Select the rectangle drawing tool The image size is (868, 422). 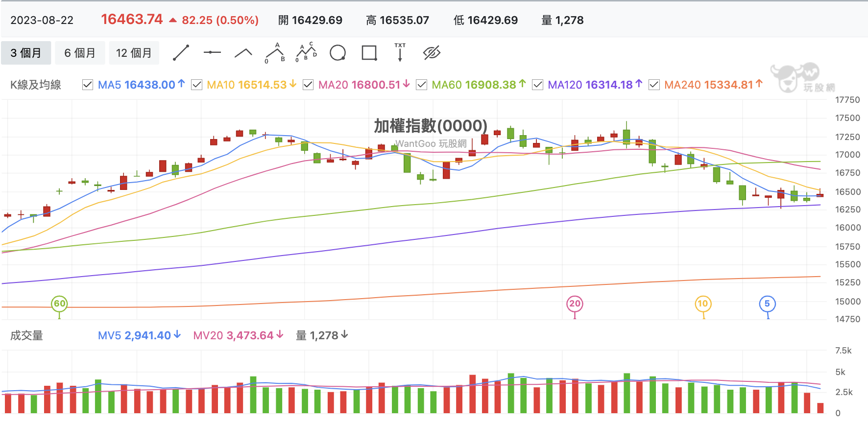369,53
